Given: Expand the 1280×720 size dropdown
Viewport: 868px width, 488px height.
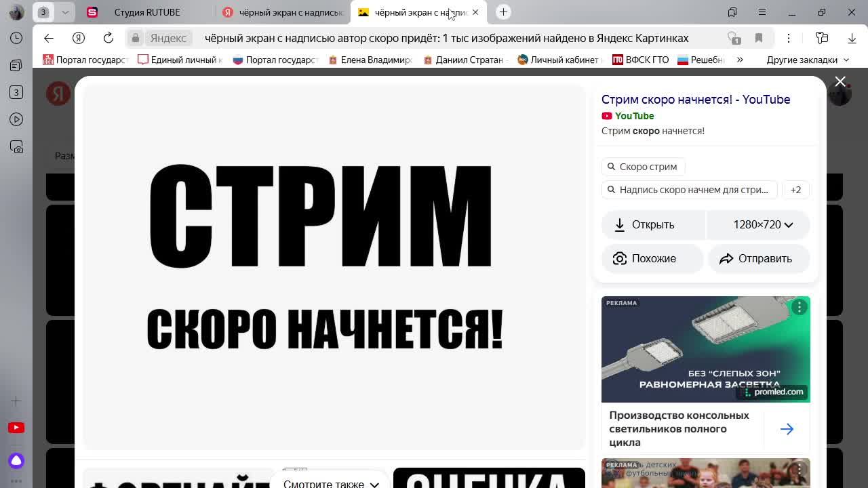Looking at the screenshot, I should tap(759, 224).
